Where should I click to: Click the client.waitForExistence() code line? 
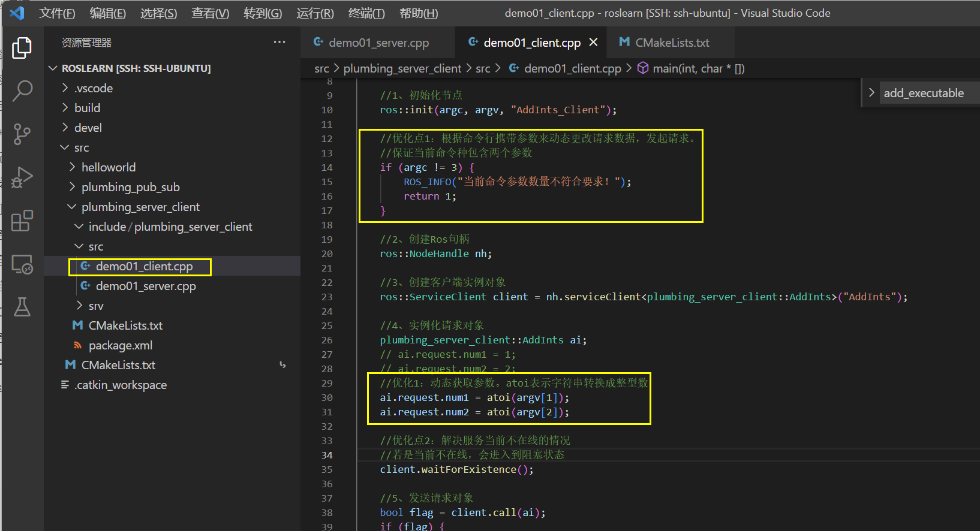point(456,469)
